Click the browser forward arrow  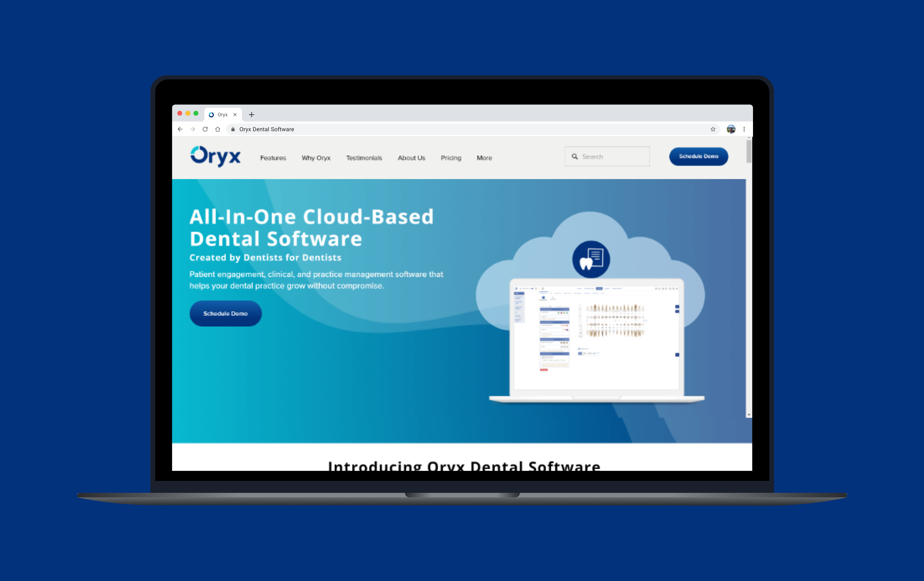193,129
